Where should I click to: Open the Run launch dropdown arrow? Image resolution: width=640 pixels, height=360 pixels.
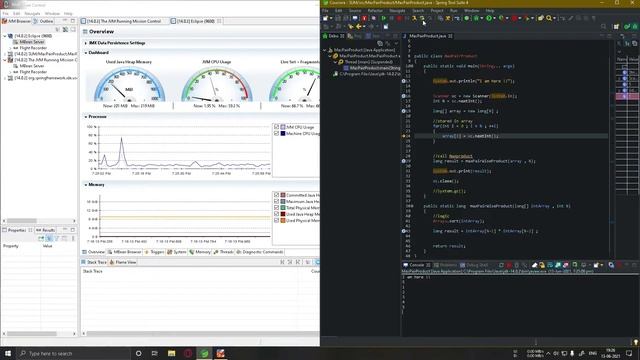pyautogui.click(x=494, y=18)
